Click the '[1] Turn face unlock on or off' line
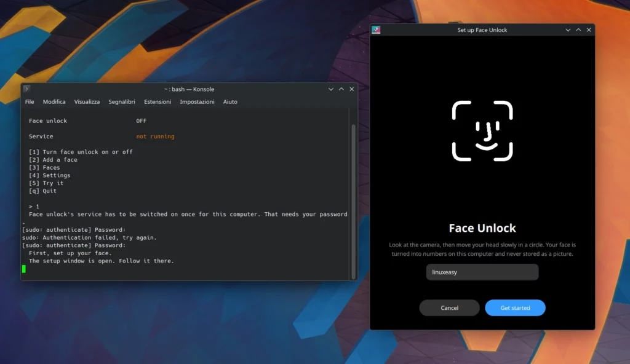The height and width of the screenshot is (364, 630). click(81, 152)
